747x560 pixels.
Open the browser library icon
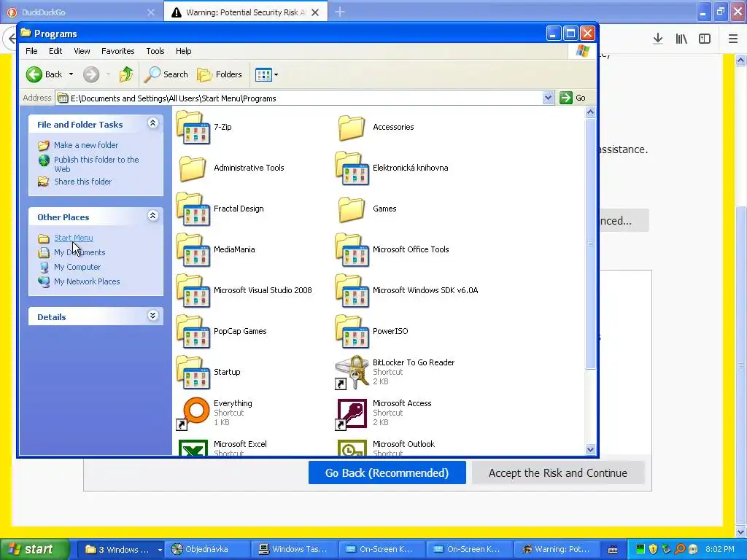pos(681,39)
